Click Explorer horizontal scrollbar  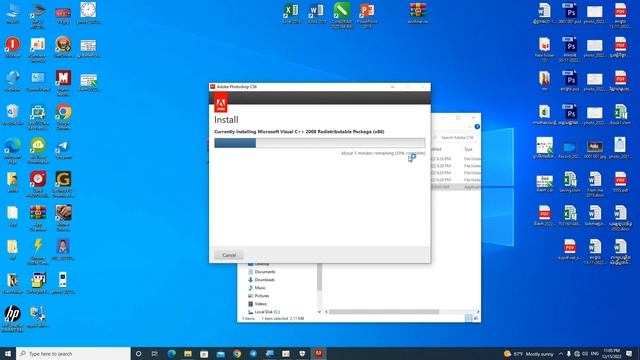click(x=384, y=312)
